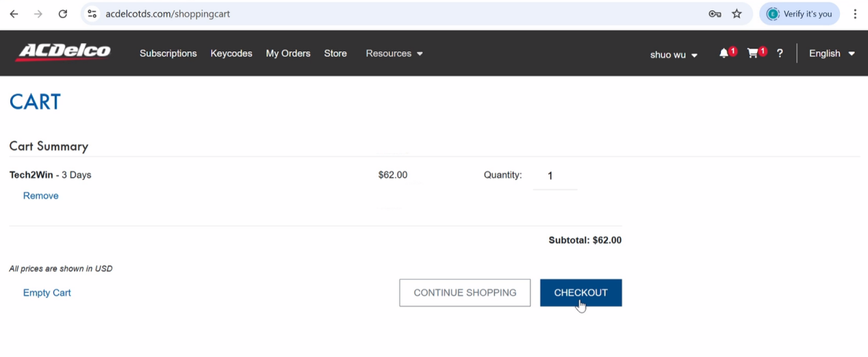Image resolution: width=868 pixels, height=357 pixels.
Task: Open the shopping cart icon
Action: (753, 53)
